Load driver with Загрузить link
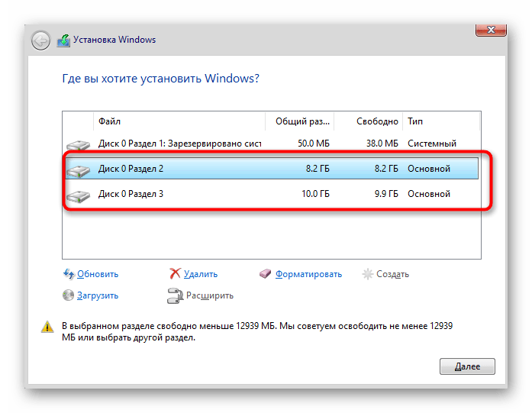 98,295
